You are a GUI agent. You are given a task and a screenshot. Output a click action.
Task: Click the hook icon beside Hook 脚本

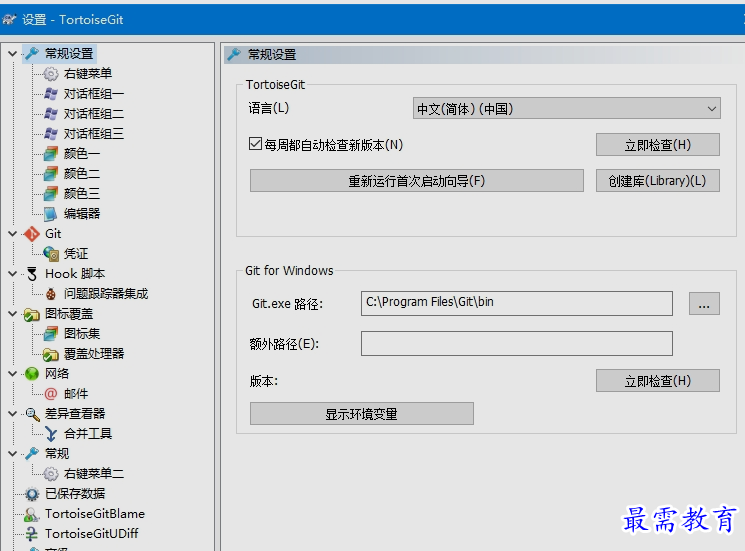[x=32, y=274]
